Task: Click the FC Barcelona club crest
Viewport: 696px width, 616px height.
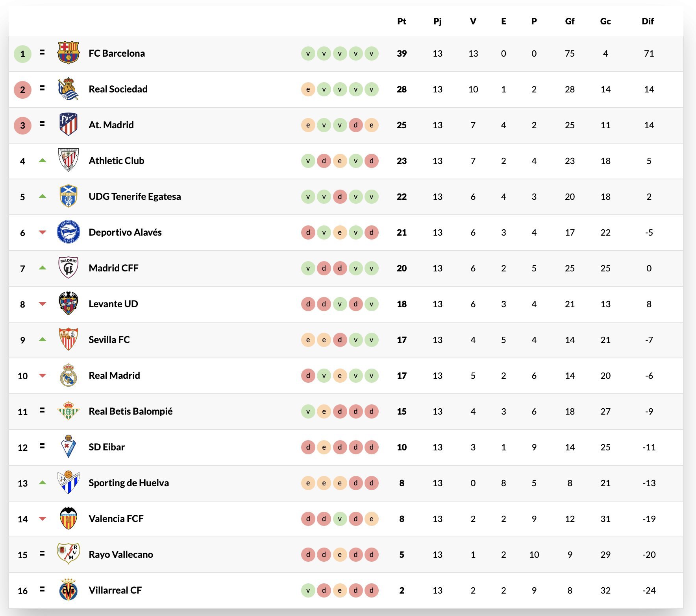Action: point(68,53)
